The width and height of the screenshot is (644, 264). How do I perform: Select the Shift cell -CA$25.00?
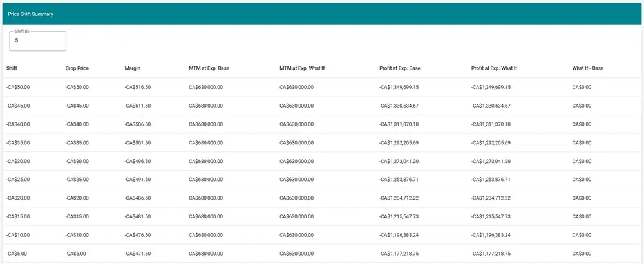(18, 180)
